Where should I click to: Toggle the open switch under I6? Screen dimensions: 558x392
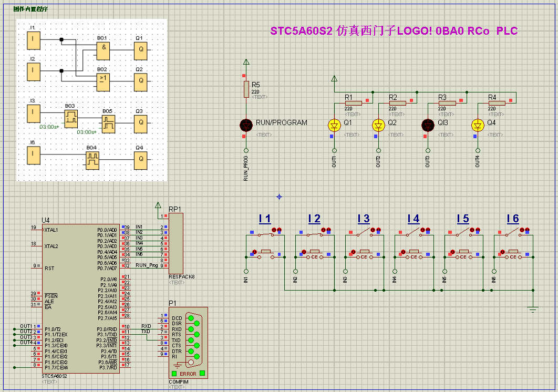(513, 232)
